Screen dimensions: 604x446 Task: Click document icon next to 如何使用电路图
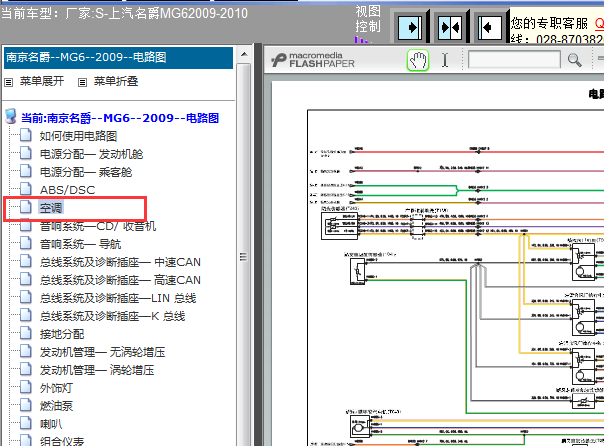(x=25, y=135)
